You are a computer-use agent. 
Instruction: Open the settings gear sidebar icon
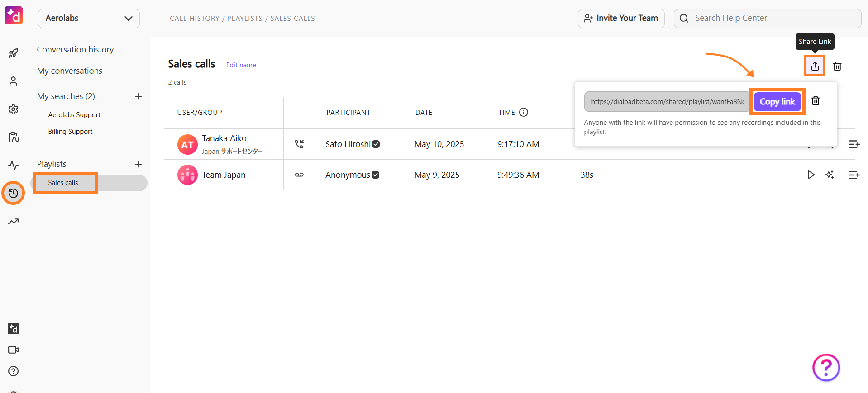click(x=14, y=109)
